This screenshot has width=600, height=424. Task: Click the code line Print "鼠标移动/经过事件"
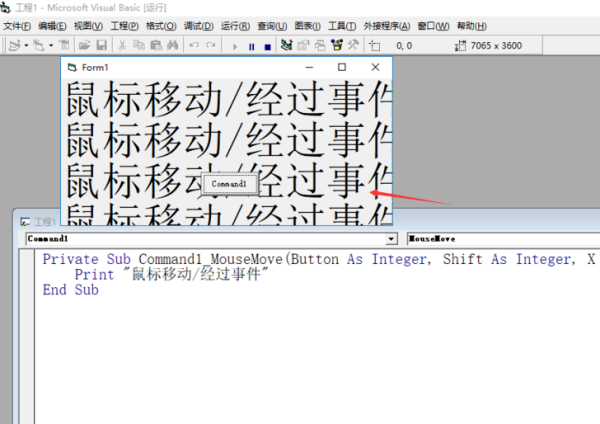pos(171,274)
